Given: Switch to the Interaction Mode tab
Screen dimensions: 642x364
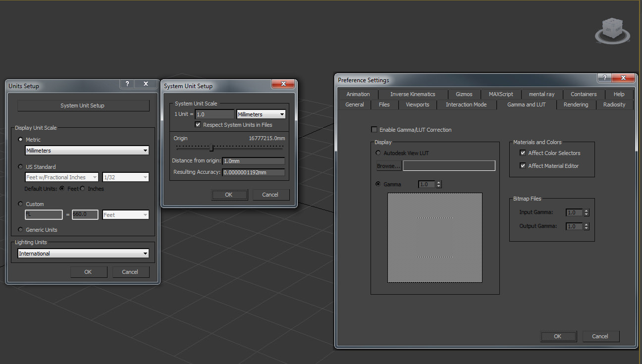Looking at the screenshot, I should [x=466, y=104].
